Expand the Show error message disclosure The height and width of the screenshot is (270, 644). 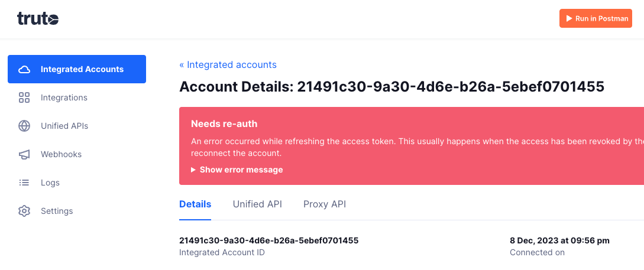coord(237,170)
